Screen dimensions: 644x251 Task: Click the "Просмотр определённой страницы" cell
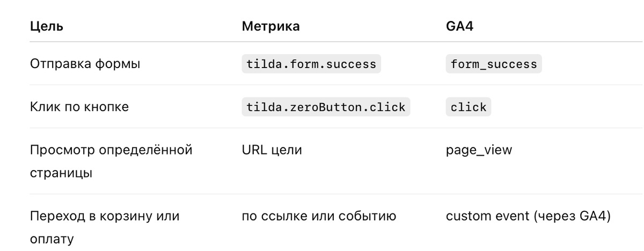[x=111, y=161]
